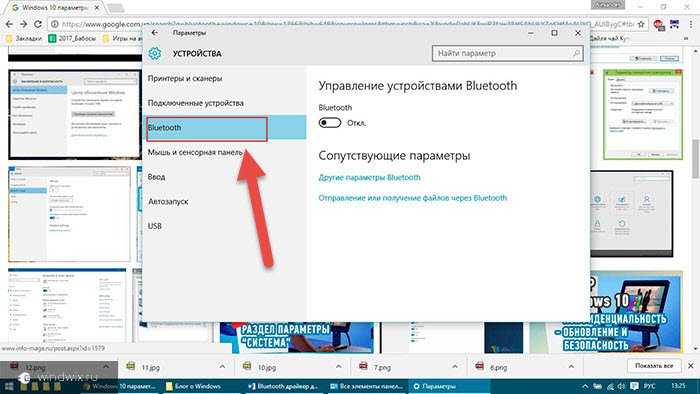
Task: Expand options for the 11.jpg download
Action: click(x=222, y=367)
